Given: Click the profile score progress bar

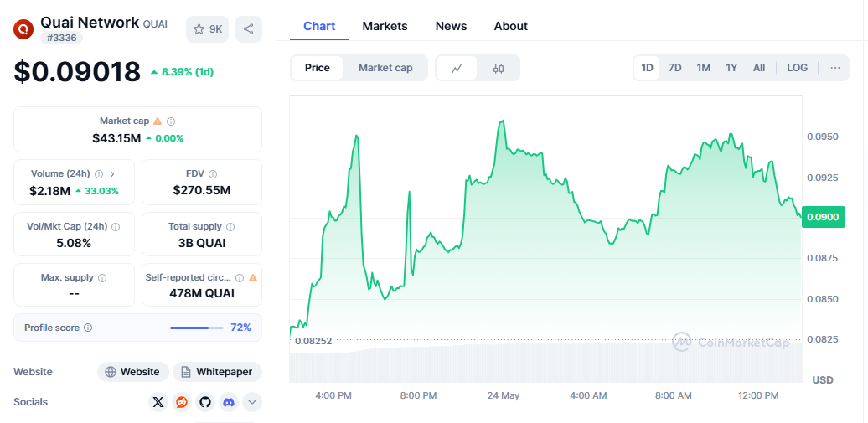Looking at the screenshot, I should point(197,328).
